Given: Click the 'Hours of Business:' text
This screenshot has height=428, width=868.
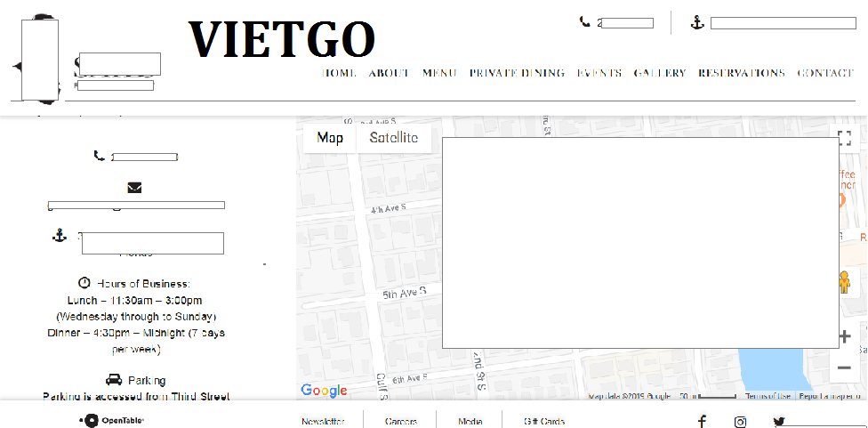Looking at the screenshot, I should tap(143, 284).
